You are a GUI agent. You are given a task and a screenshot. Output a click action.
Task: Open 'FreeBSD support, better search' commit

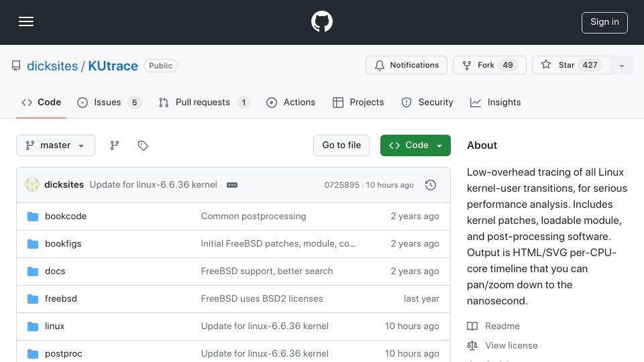click(267, 271)
